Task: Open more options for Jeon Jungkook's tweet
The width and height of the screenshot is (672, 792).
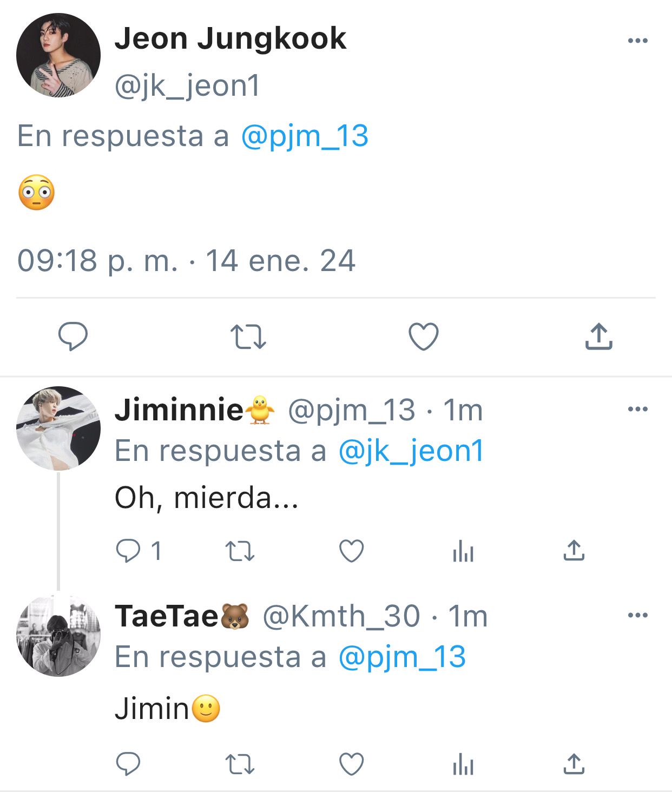Action: 637,41
